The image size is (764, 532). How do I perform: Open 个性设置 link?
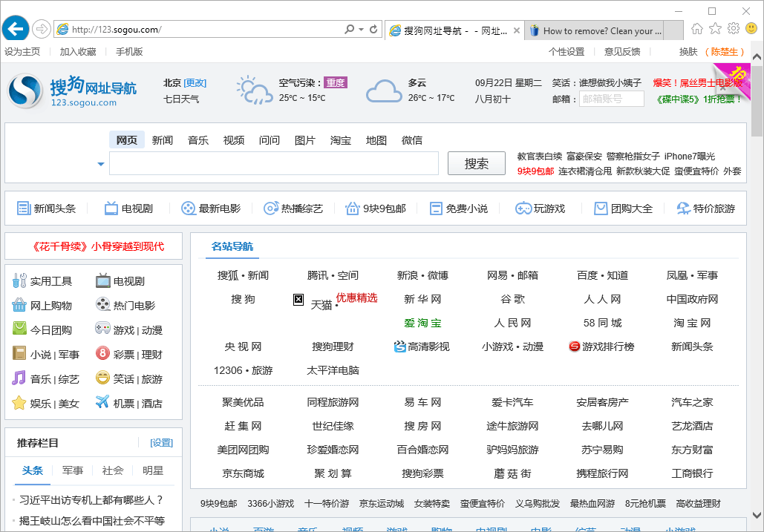[567, 52]
